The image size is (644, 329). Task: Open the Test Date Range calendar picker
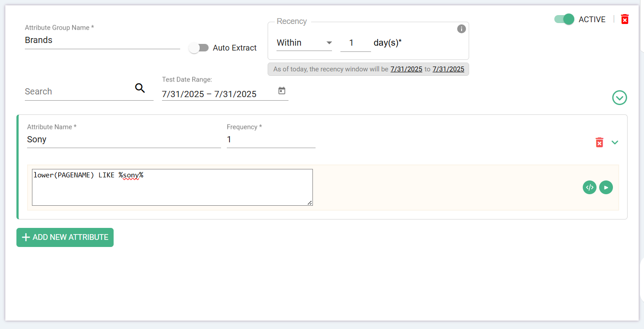point(281,91)
